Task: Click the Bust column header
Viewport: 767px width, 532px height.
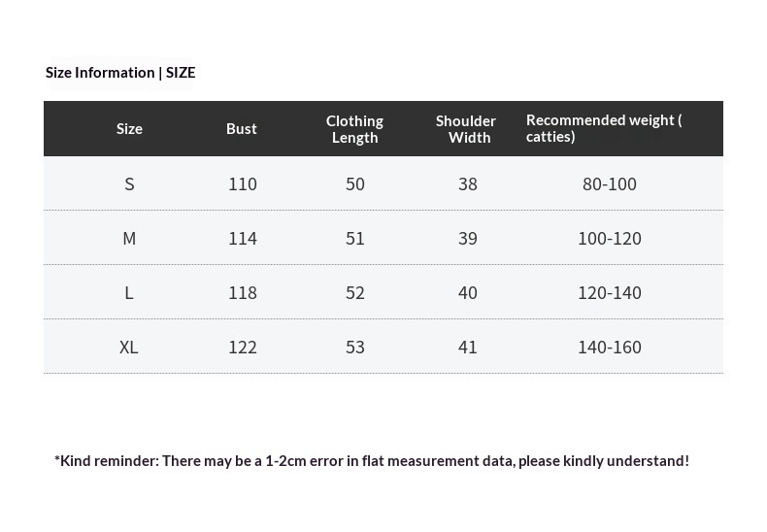Action: click(241, 128)
